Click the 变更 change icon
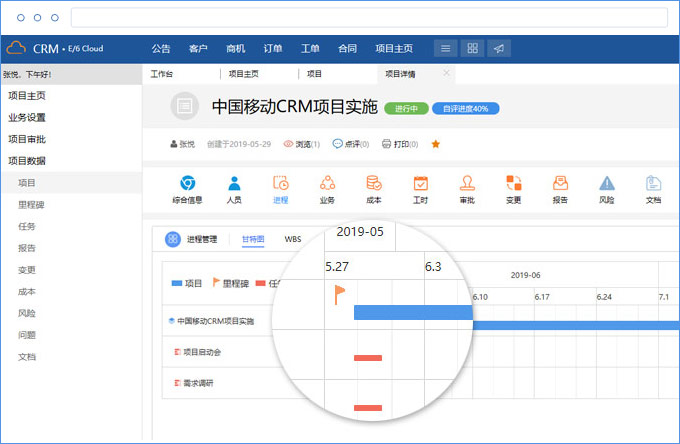 coord(513,184)
